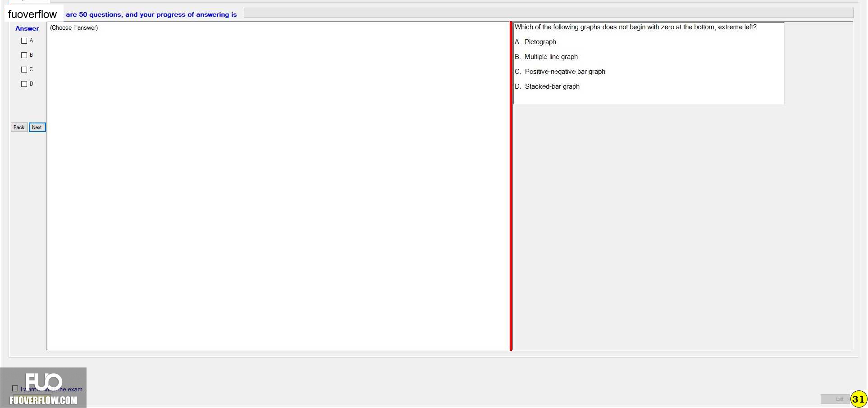Click the blue Answer heading

[27, 28]
